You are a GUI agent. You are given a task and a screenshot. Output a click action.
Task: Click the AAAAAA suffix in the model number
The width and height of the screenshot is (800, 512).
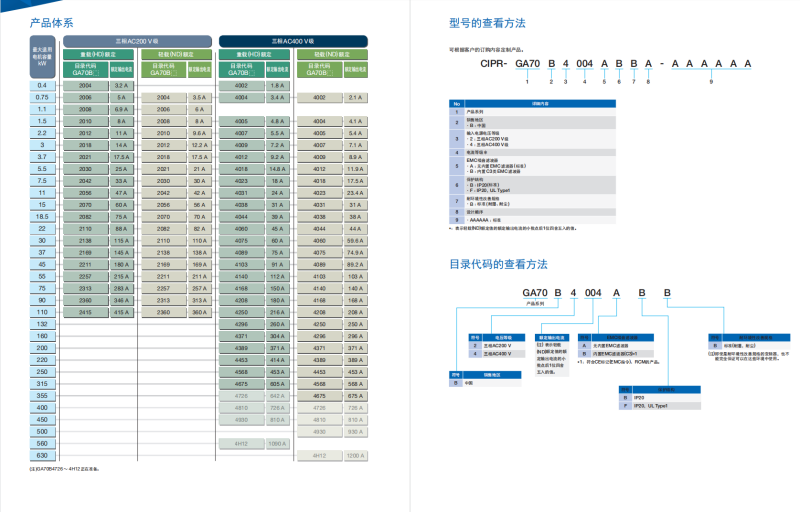tap(711, 64)
